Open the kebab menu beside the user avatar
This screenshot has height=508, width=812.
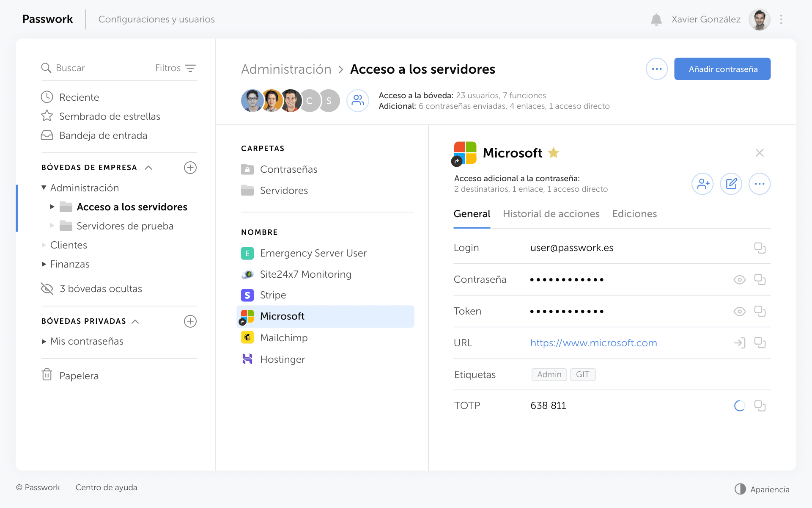coord(781,19)
